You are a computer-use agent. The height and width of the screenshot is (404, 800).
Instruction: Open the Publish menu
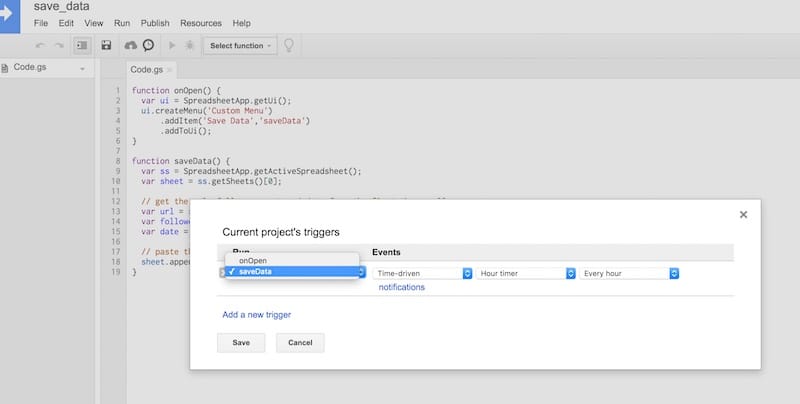click(x=155, y=23)
